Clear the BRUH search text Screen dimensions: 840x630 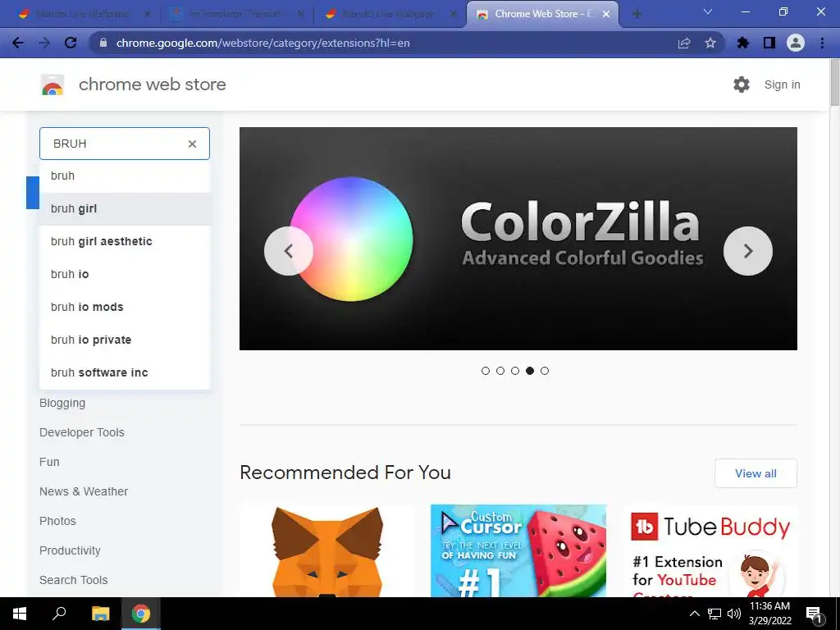pyautogui.click(x=192, y=144)
